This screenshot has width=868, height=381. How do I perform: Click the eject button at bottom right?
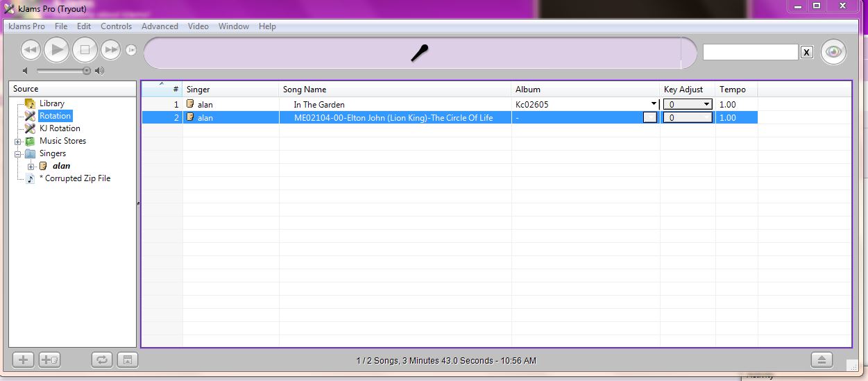coord(822,359)
